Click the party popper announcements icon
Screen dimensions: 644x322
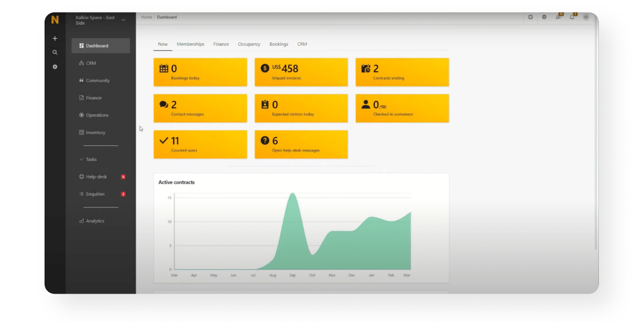[558, 17]
